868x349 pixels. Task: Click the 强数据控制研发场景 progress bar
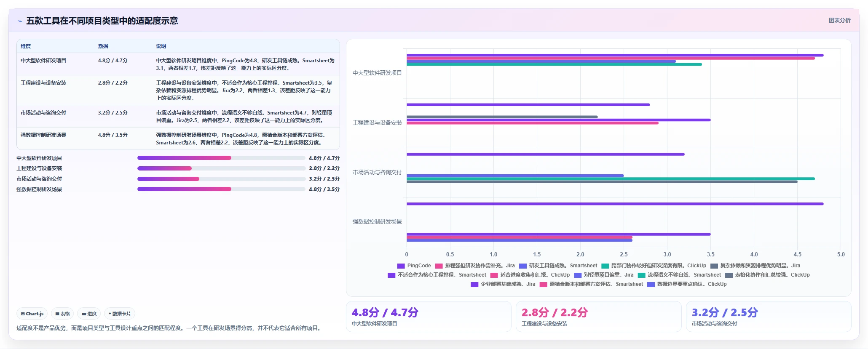tap(221, 189)
